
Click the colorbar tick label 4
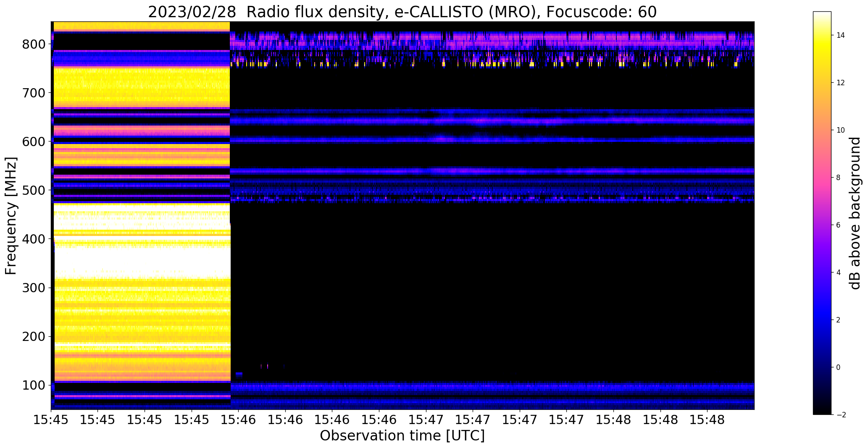839,272
